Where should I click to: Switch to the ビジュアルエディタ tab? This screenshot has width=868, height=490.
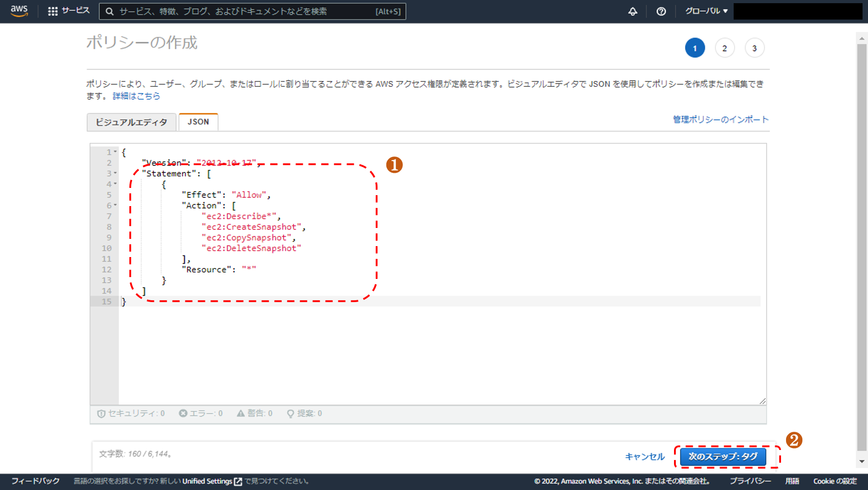click(x=131, y=122)
